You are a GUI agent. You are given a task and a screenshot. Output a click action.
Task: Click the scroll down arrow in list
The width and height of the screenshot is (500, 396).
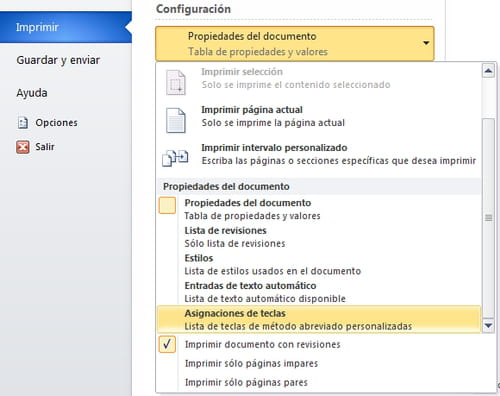488,325
